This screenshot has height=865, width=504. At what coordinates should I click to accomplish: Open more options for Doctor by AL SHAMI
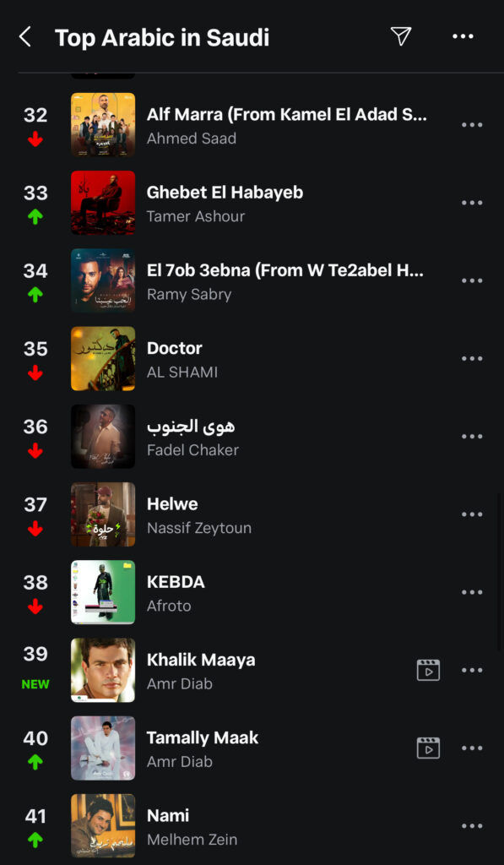(x=472, y=358)
